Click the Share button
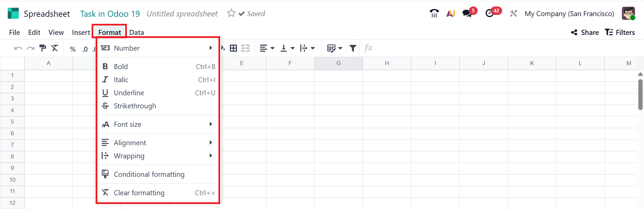644x209 pixels. pyautogui.click(x=585, y=32)
